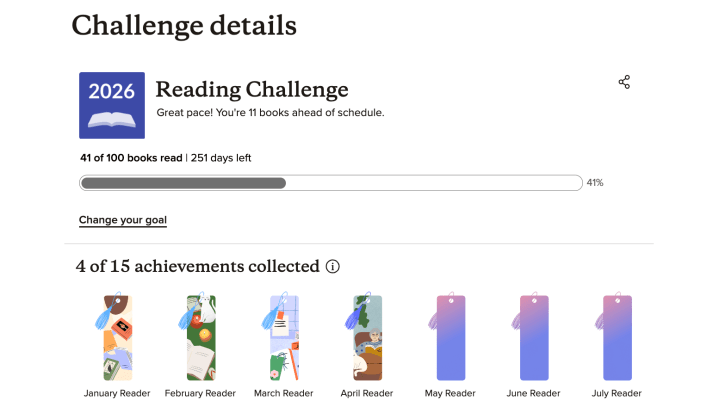719x419 pixels.
Task: Open the March Reader bookmark
Action: tap(284, 337)
